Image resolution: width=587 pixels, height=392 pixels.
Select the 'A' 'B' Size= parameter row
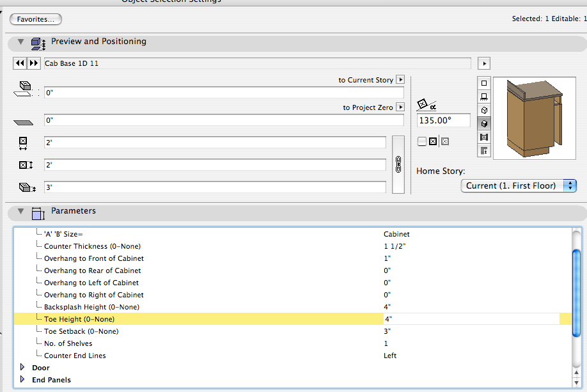click(293, 234)
